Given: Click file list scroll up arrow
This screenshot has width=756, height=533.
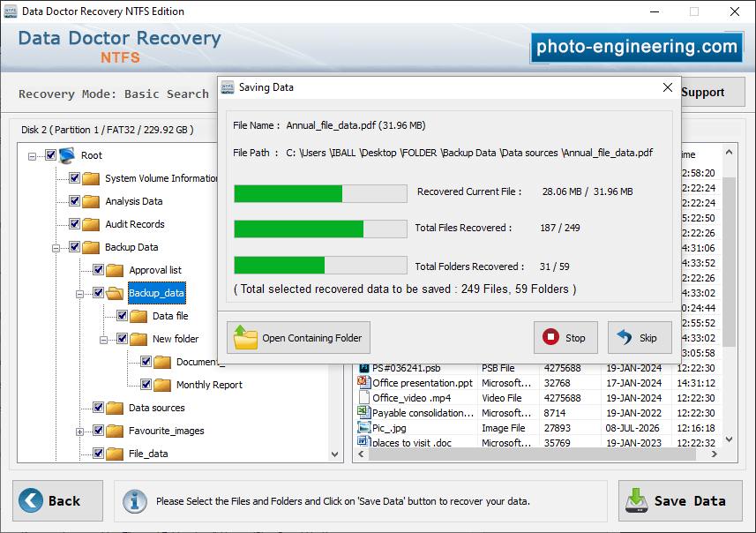Looking at the screenshot, I should pos(729,152).
